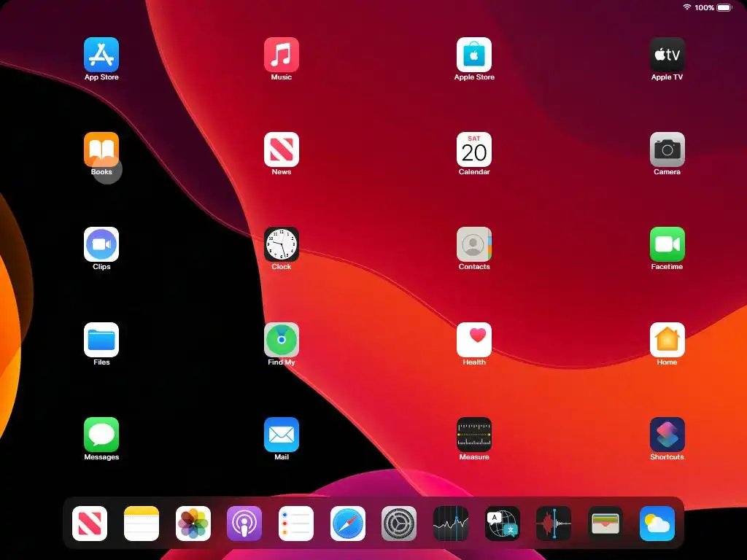Launch Apple TV
The height and width of the screenshot is (560, 747).
(667, 55)
